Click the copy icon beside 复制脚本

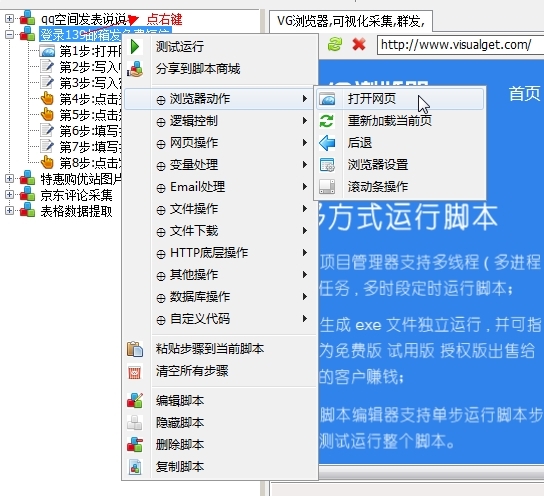click(135, 467)
